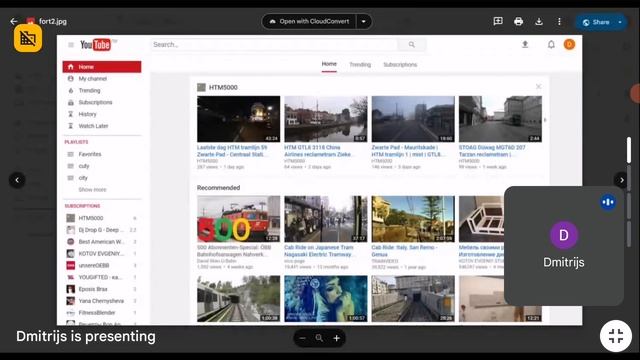Screen dimensions: 640x360
Task: Click the exit fullscreen button
Action: point(616,336)
